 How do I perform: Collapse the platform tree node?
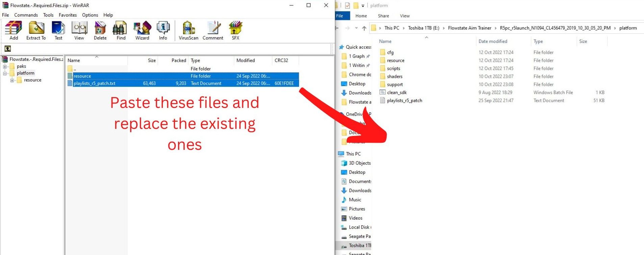5,73
